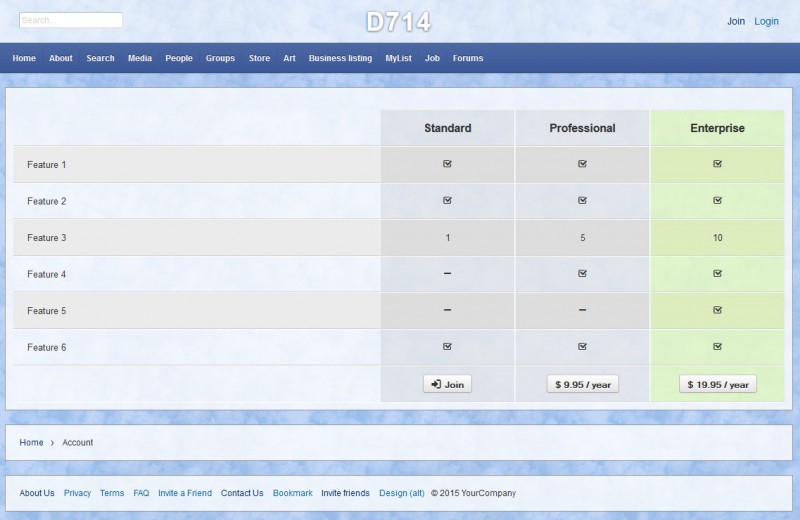
Task: Click the Standard column header
Action: pos(447,128)
